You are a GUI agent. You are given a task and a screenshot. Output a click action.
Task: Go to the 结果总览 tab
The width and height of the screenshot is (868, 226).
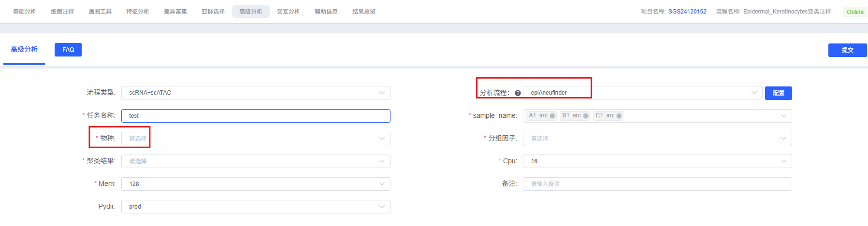pos(364,12)
